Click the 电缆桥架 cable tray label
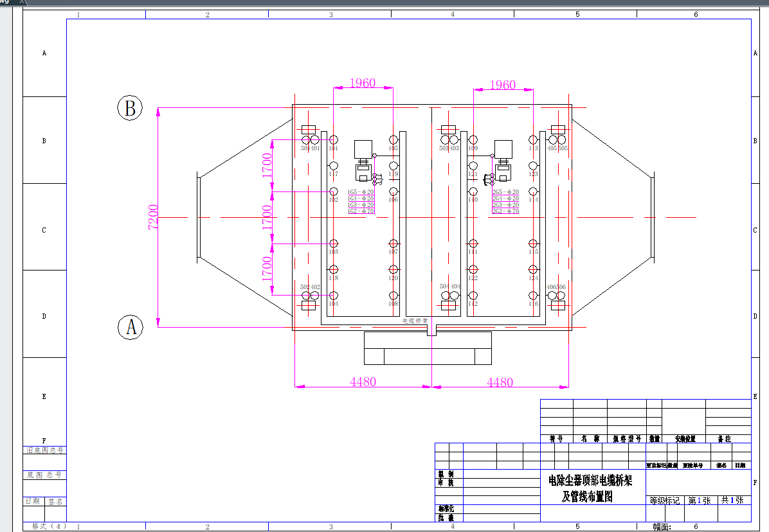Screen dimensions: 769x532 tap(415, 321)
